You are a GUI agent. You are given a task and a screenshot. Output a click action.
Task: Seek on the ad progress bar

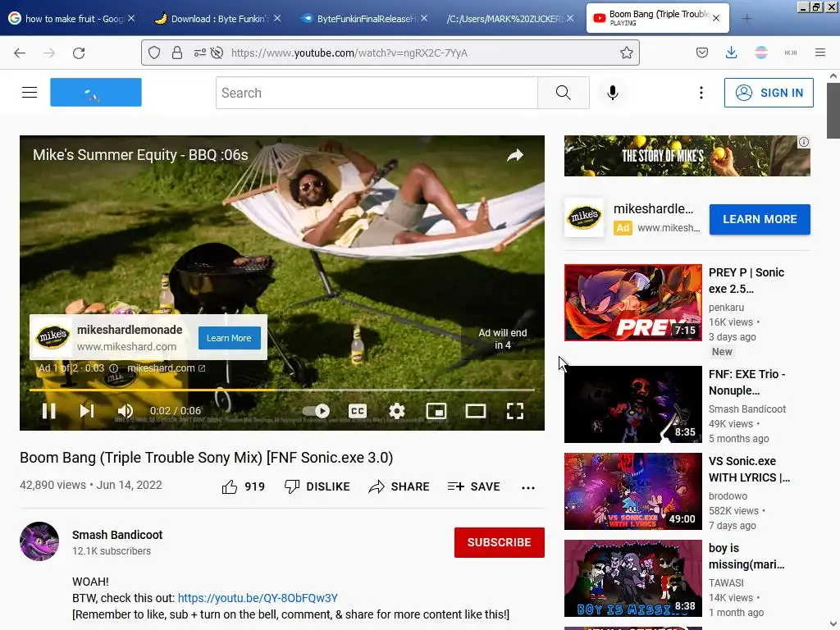pyautogui.click(x=282, y=390)
